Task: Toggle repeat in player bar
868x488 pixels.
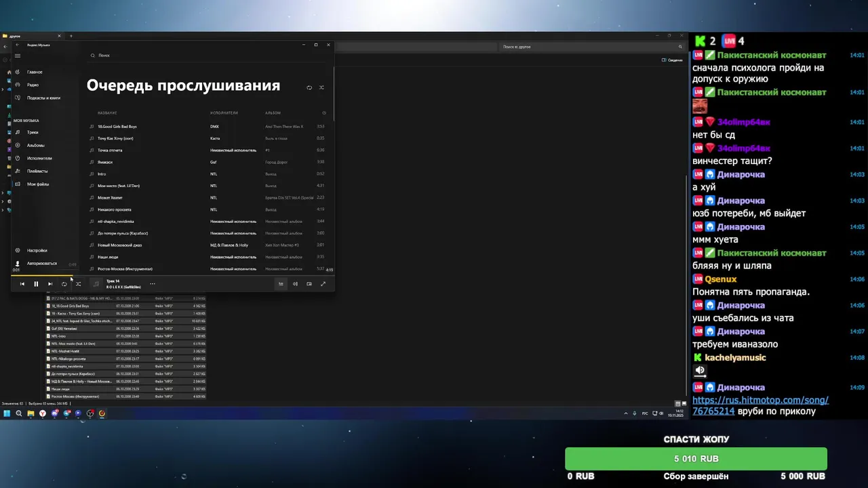Action: (64, 284)
